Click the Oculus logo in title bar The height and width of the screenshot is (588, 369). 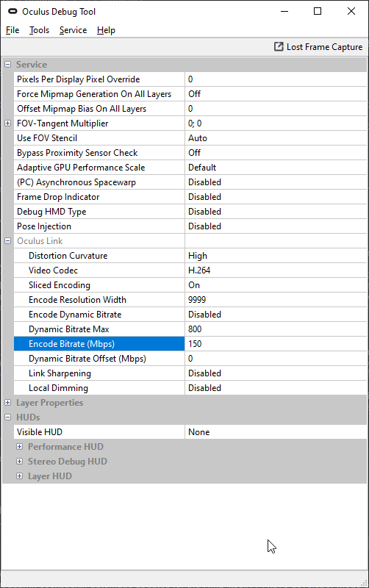click(x=12, y=12)
